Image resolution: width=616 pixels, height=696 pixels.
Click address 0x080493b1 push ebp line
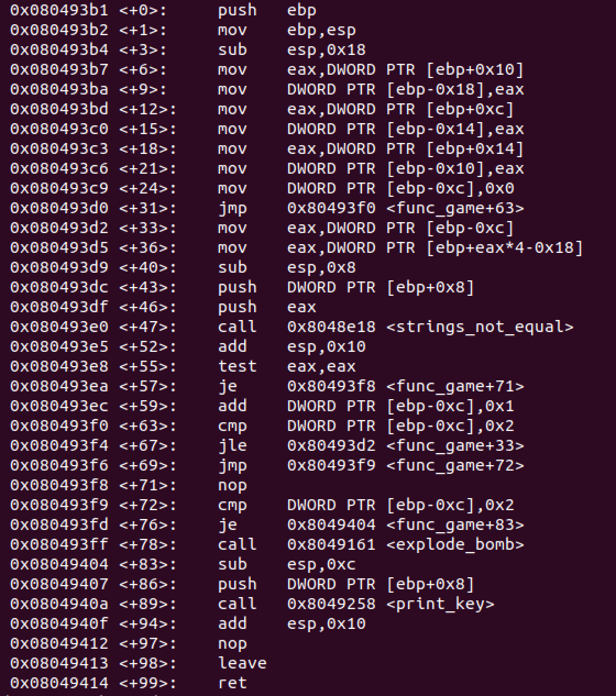tap(163, 10)
